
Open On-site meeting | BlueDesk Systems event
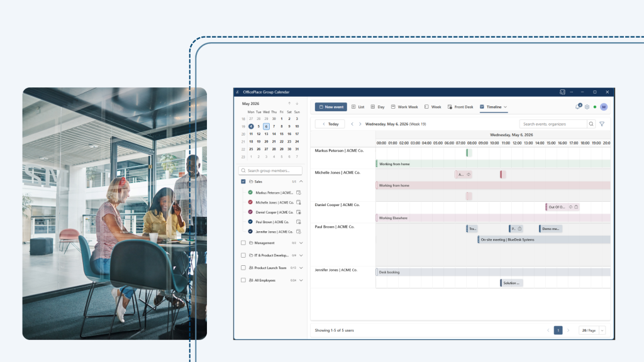tap(544, 239)
